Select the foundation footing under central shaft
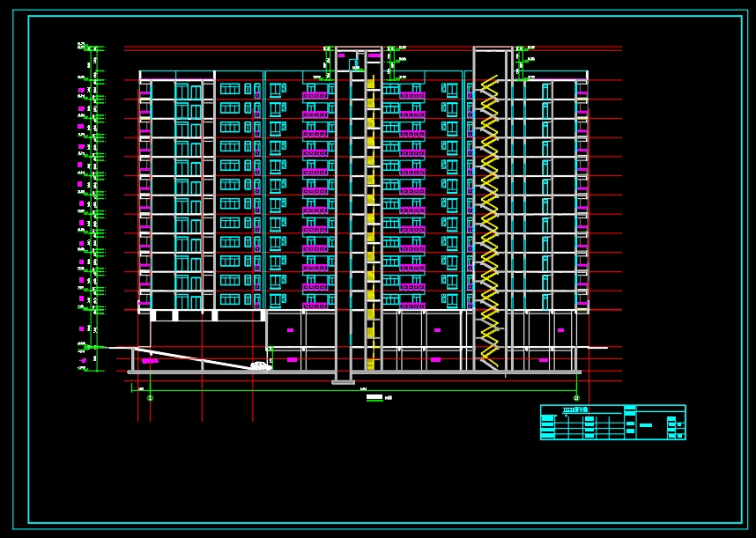Image resolution: width=756 pixels, height=538 pixels. [344, 382]
